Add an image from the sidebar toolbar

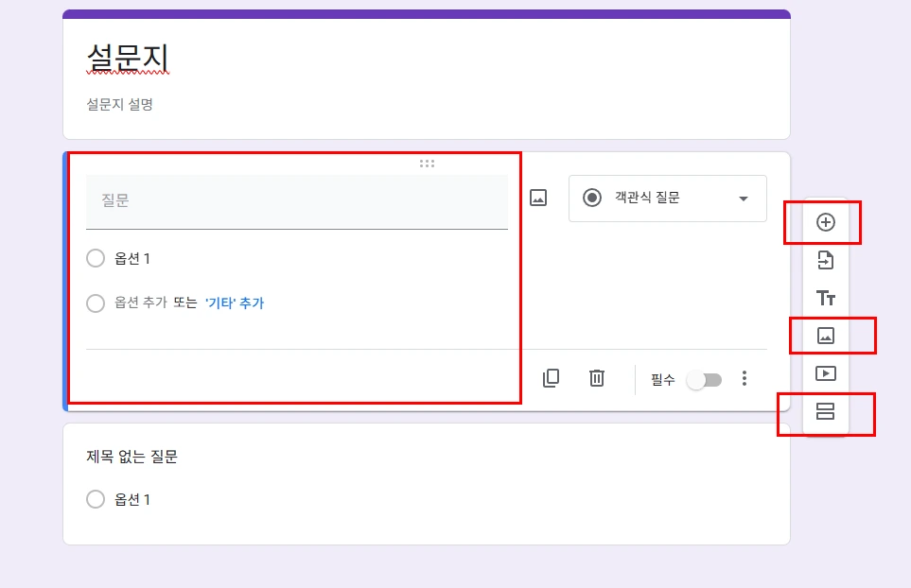(826, 336)
